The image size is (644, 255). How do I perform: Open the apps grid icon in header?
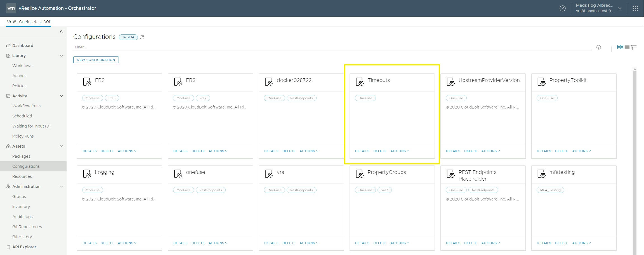[x=635, y=8]
